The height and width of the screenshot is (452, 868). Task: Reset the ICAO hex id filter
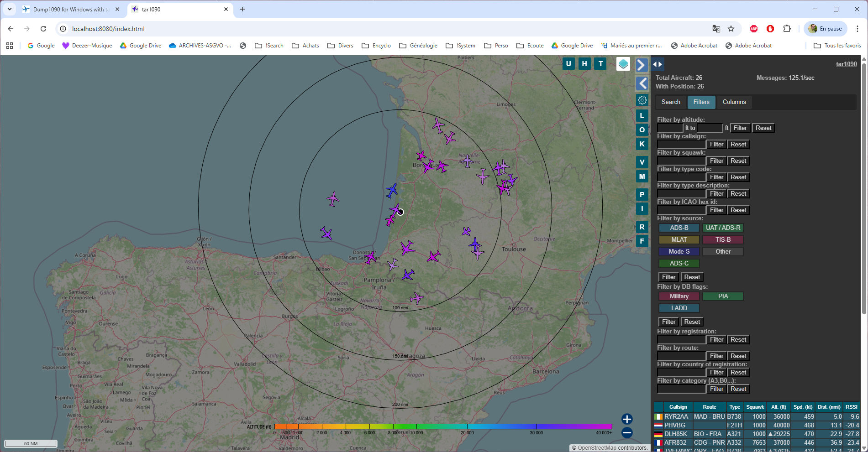coord(738,210)
